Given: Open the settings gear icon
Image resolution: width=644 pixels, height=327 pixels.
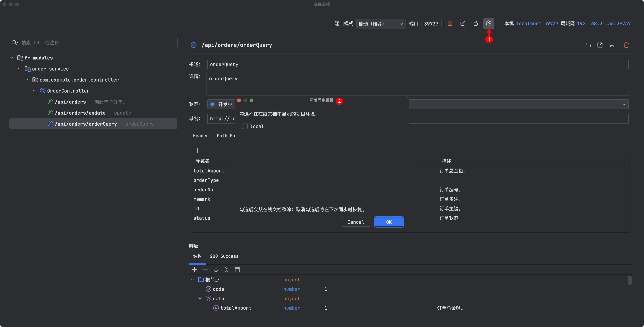Looking at the screenshot, I should 489,23.
